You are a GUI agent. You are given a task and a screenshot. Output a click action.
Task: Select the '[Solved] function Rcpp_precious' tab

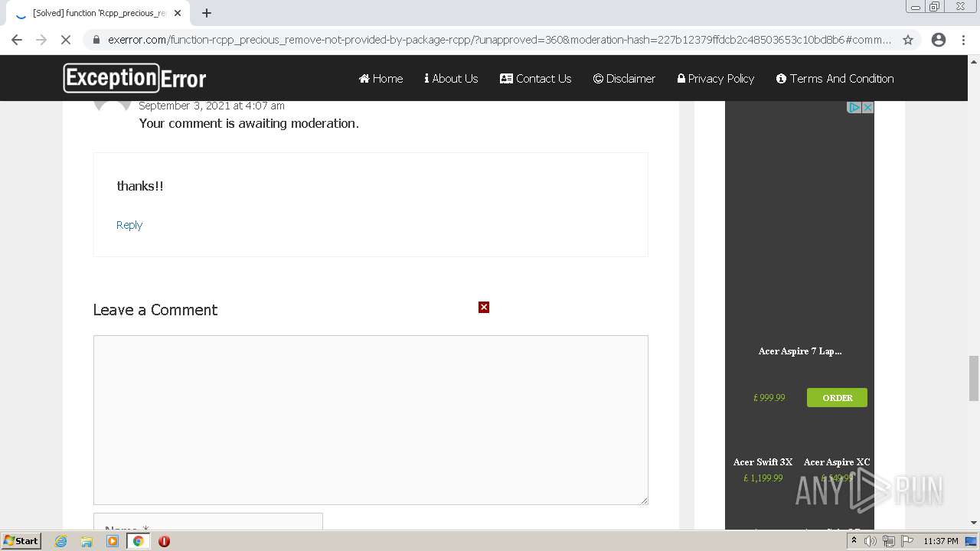click(x=98, y=13)
